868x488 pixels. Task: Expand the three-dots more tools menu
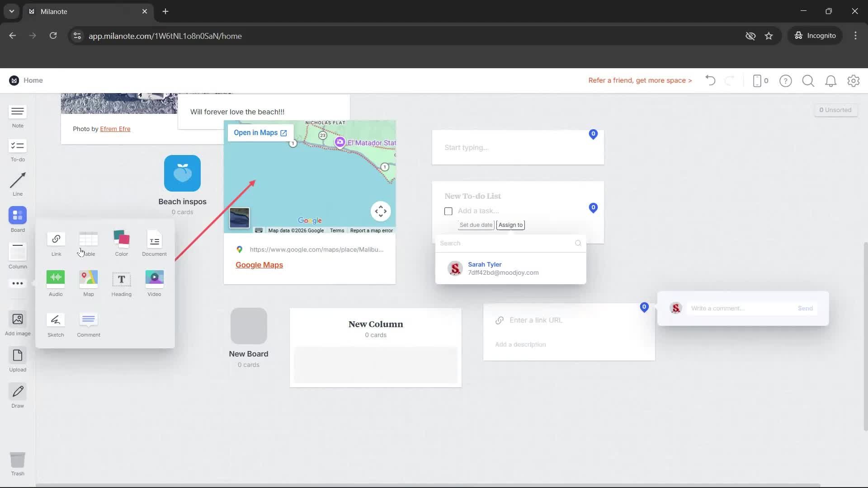[18, 284]
